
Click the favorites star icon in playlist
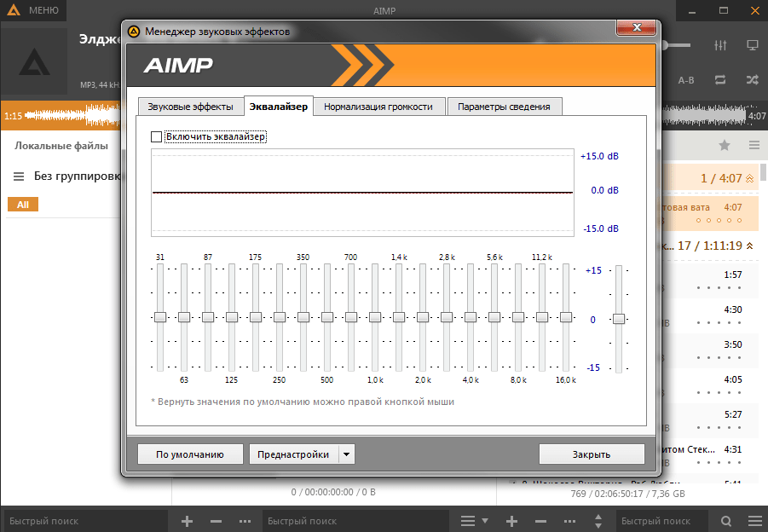point(725,145)
